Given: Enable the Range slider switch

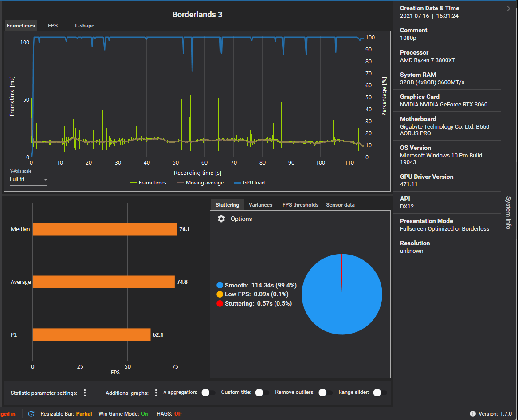Looking at the screenshot, I should 380,393.
